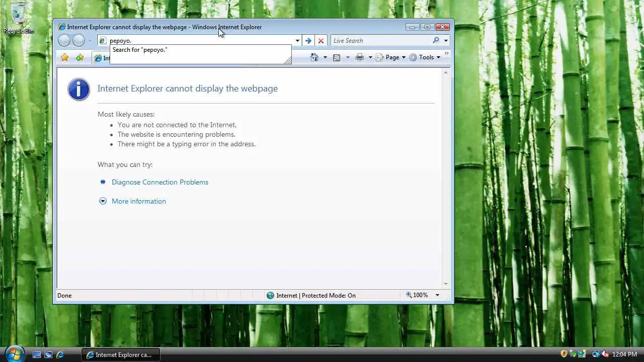644x362 pixels.
Task: Click the network connection tray icon
Action: coord(596,354)
